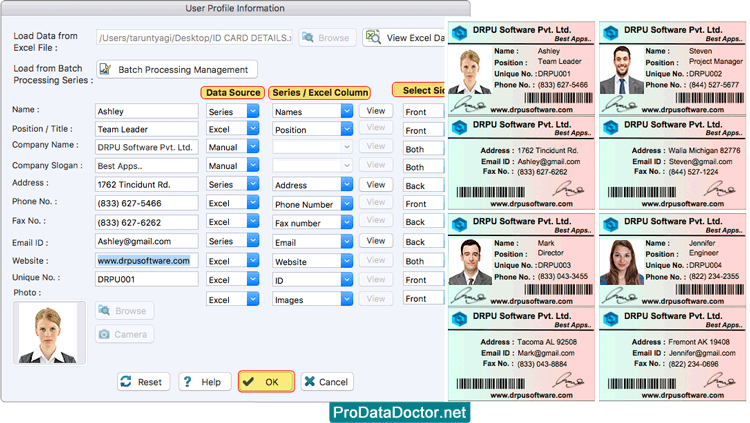Click the View button in the Address row

(x=376, y=184)
